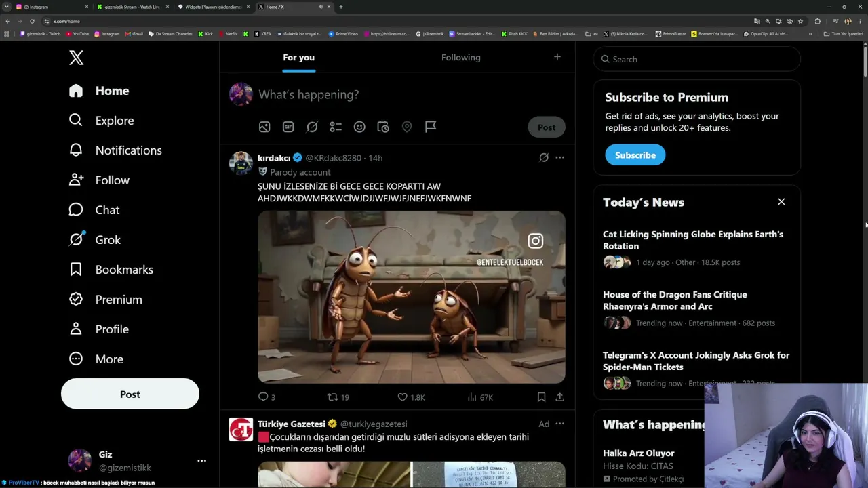The width and height of the screenshot is (868, 488).
Task: Repost kırdakcı's post
Action: coord(338,397)
